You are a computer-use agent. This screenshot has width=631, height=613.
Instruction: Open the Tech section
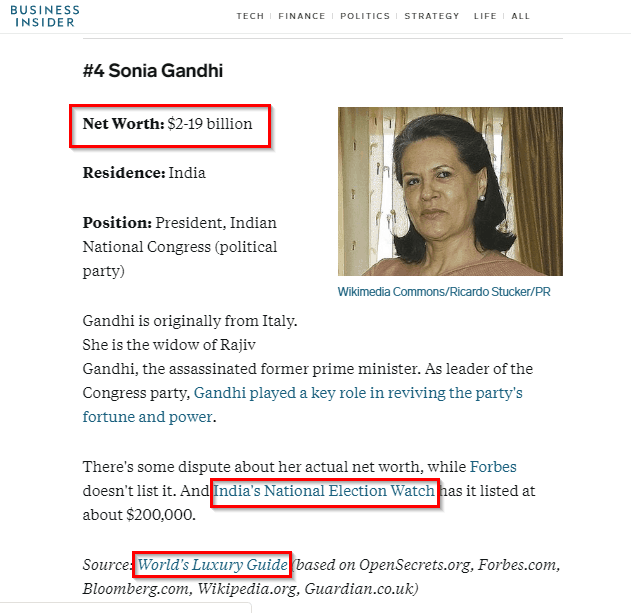[250, 16]
